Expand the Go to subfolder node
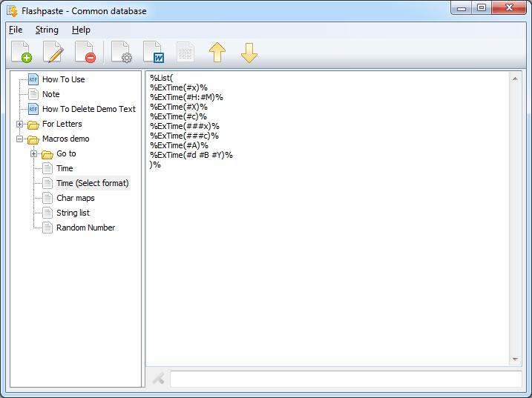Image resolution: width=532 pixels, height=398 pixels. 33,154
